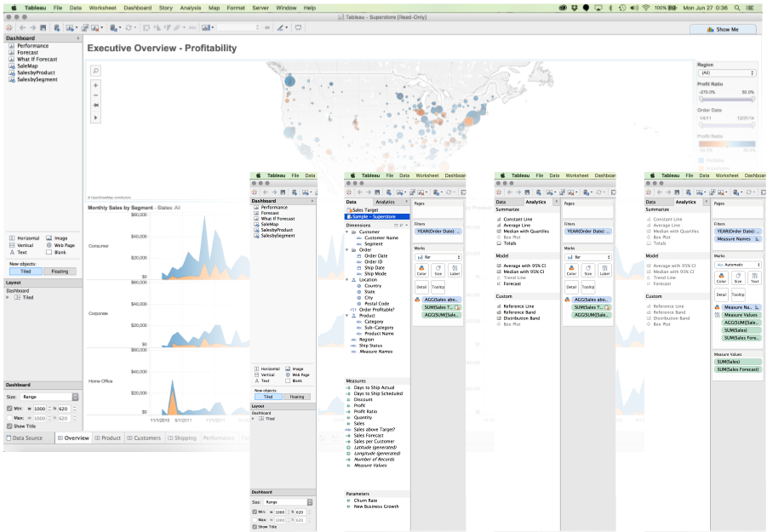Zoom out on the map with minus
This screenshot has width=767, height=532.
click(96, 95)
